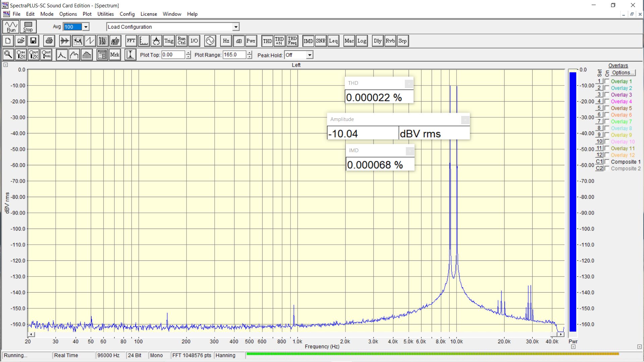Image resolution: width=644 pixels, height=362 pixels.
Task: Click the Plot Range input field
Action: tap(234, 55)
